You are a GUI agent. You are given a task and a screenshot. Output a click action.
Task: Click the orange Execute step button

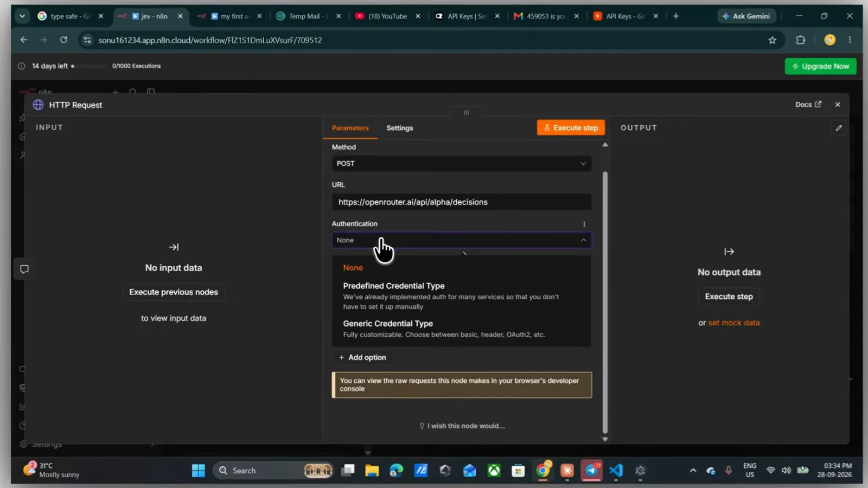tap(571, 128)
